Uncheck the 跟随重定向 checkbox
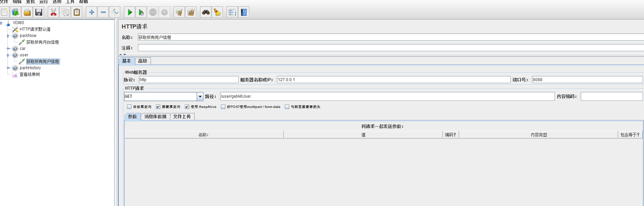This screenshot has width=644, height=206. pyautogui.click(x=158, y=107)
